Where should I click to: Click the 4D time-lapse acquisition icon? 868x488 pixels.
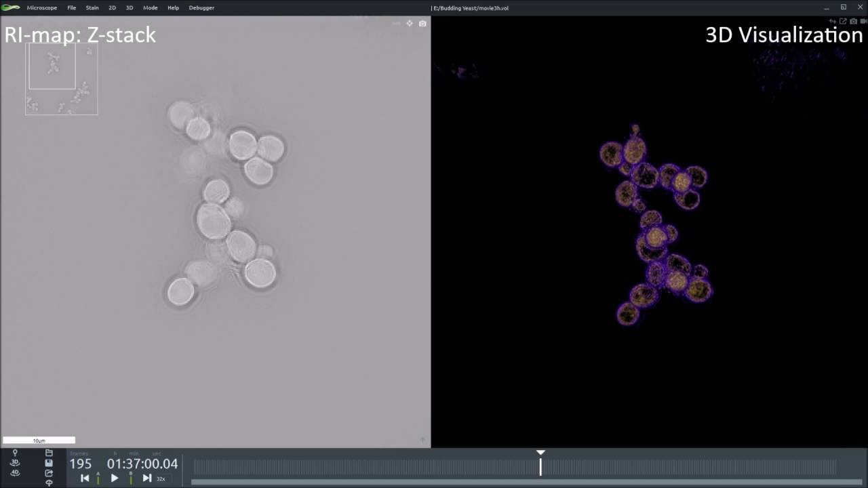coord(15,473)
